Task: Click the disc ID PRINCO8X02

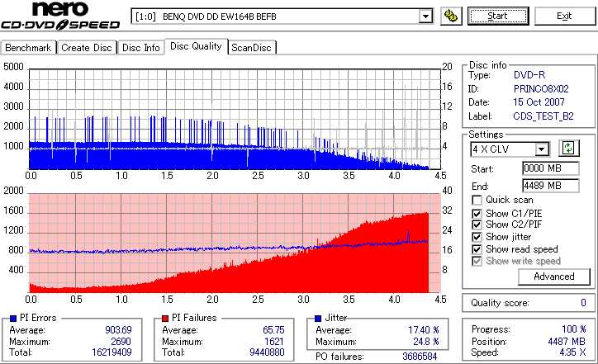Action: click(x=541, y=89)
